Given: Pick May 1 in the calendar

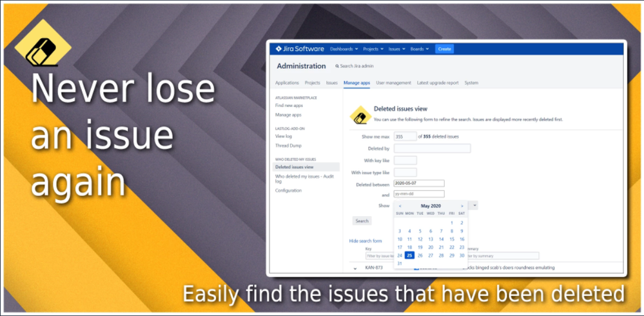Looking at the screenshot, I should pos(452,222).
